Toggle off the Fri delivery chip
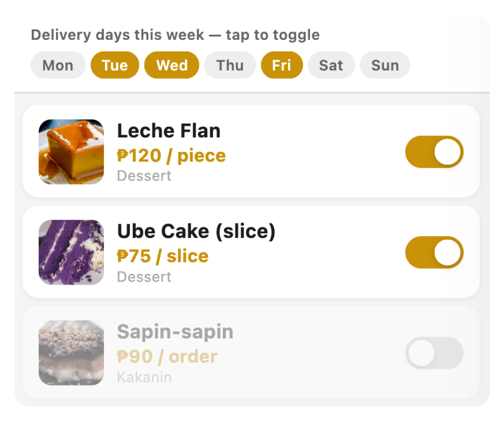This screenshot has height=421, width=504. point(282,65)
